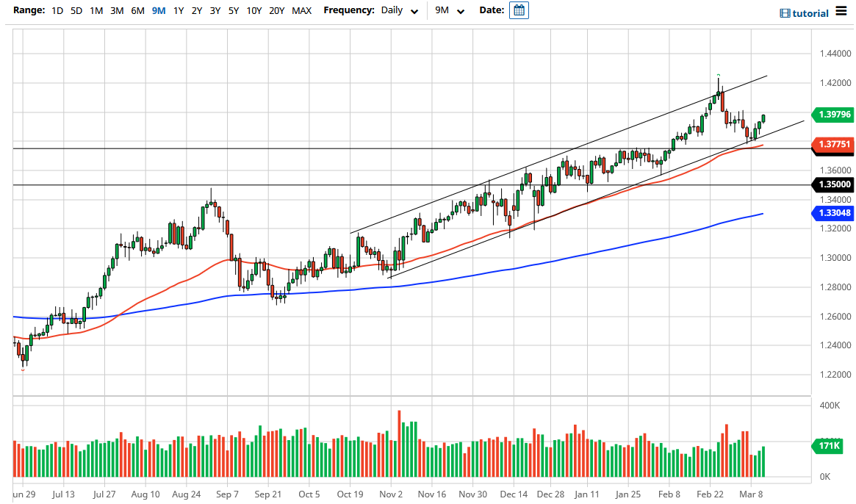Viewport: 856px width, 504px height.
Task: Click the highlighted blue 9M range slider value
Action: (157, 11)
